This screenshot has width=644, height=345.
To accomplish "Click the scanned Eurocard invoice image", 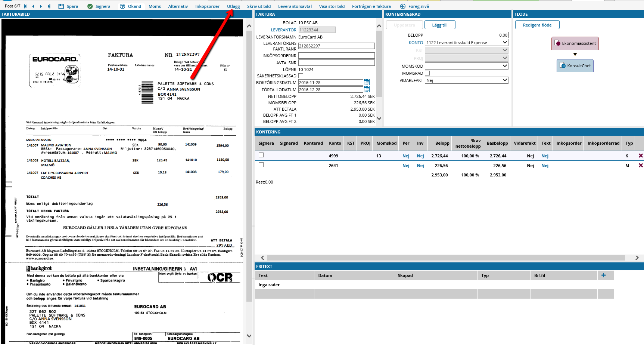I will click(x=122, y=181).
